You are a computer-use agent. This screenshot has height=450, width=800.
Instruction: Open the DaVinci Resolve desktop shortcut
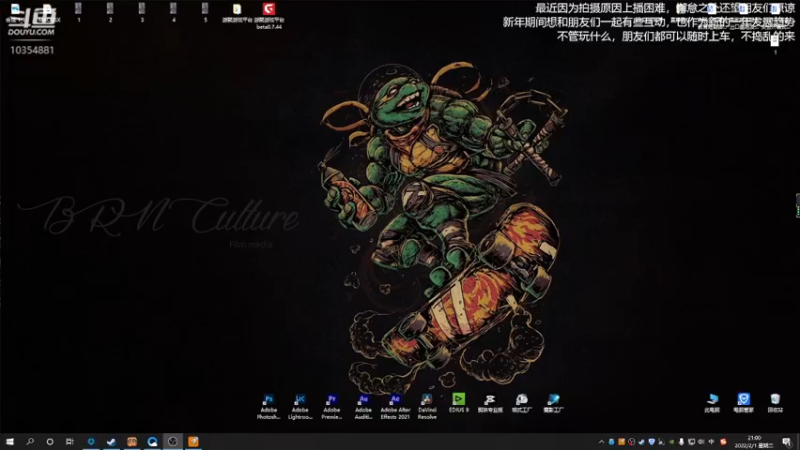(427, 406)
